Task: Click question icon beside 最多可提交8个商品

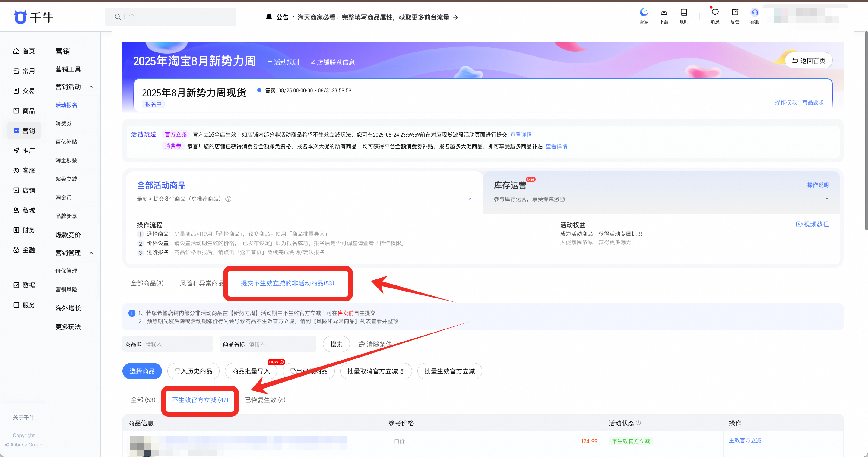Action: [x=228, y=199]
